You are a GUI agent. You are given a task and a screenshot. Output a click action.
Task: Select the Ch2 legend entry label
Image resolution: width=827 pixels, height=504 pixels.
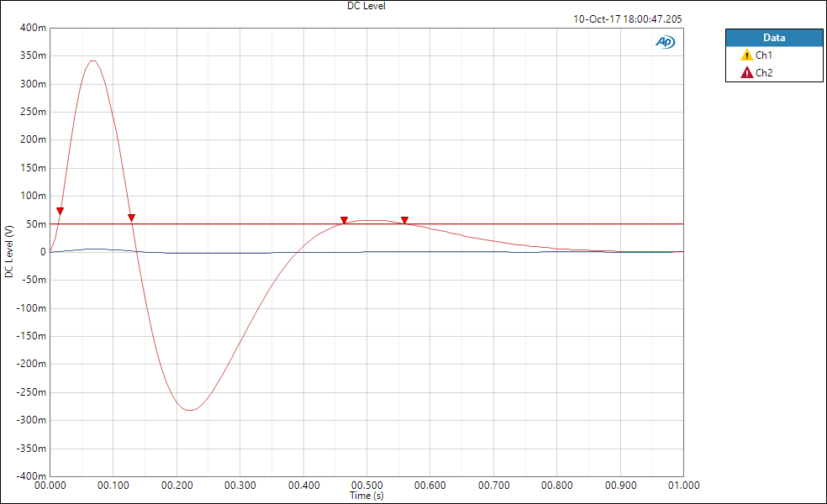pos(764,73)
